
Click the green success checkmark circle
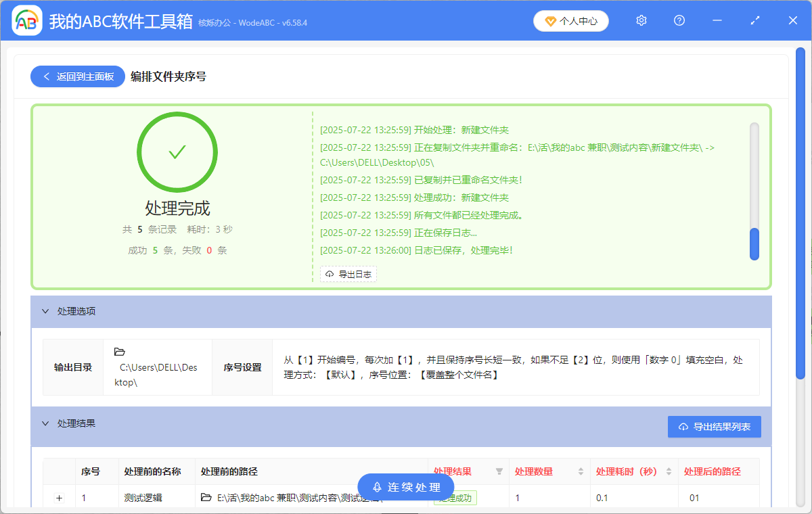tap(177, 152)
